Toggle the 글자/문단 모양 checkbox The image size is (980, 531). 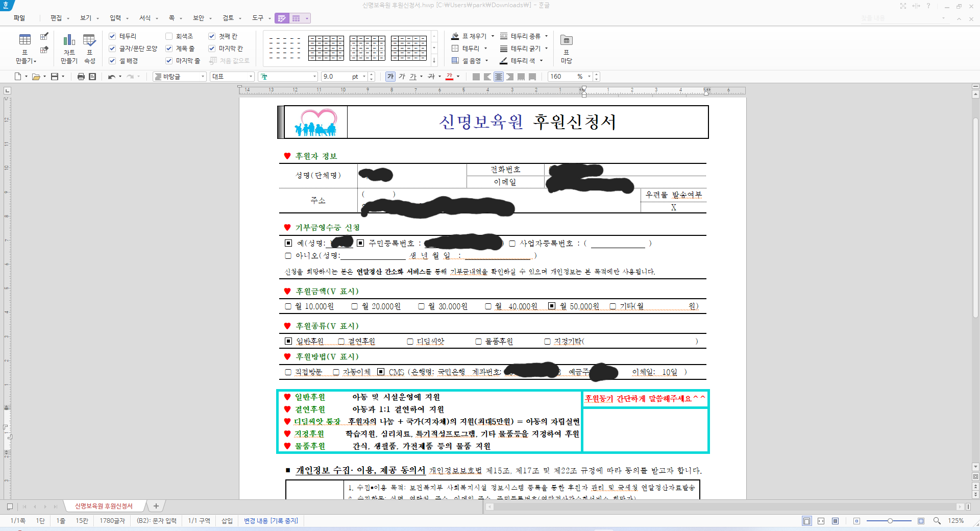pyautogui.click(x=112, y=49)
